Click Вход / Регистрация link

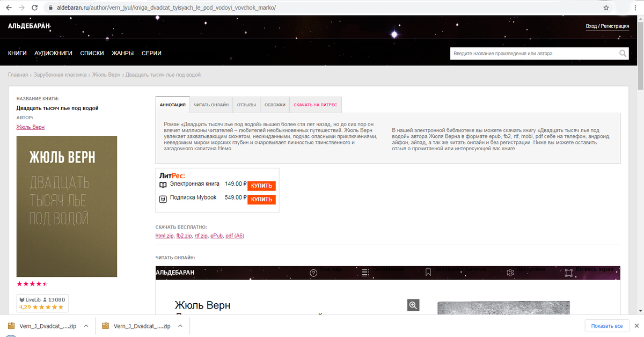(x=608, y=26)
